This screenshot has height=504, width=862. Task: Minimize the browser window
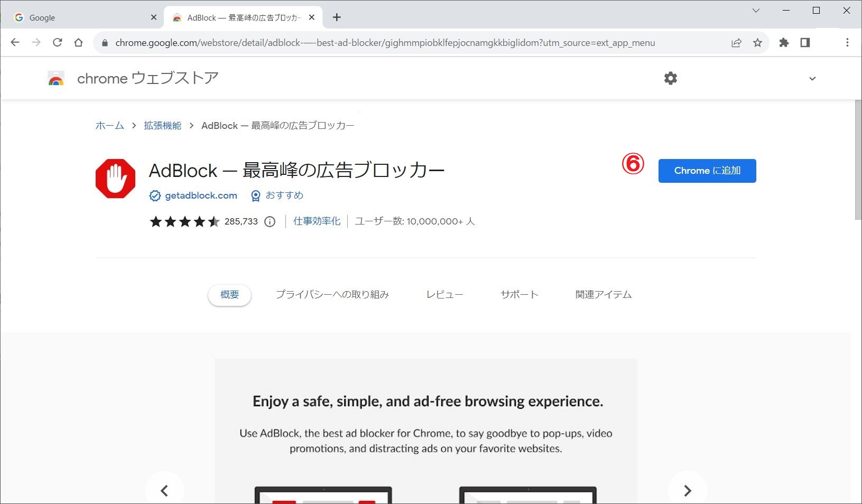click(x=786, y=11)
